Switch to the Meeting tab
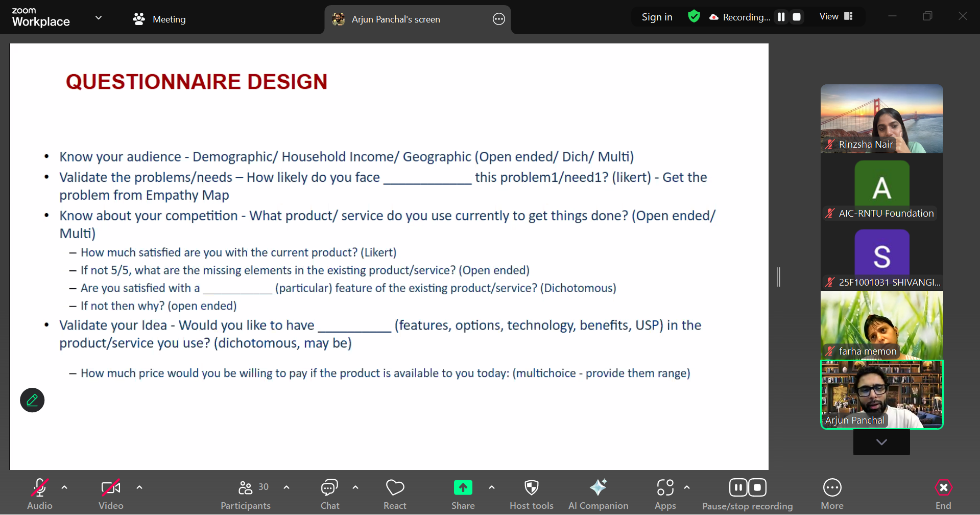This screenshot has width=980, height=515. 159,19
